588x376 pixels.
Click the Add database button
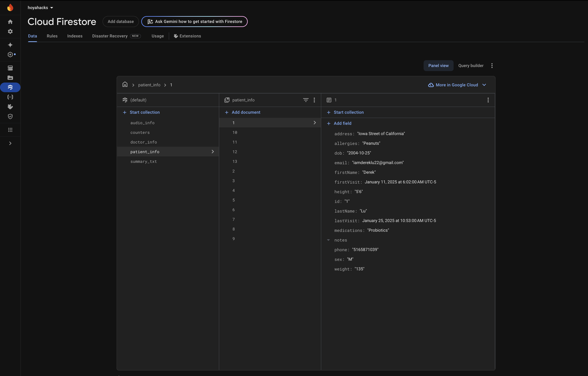point(120,22)
